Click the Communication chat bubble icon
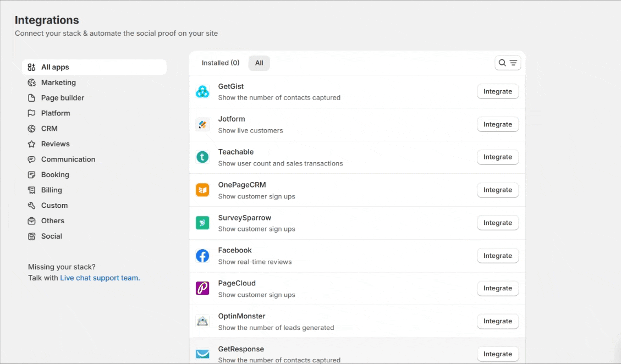 32,159
